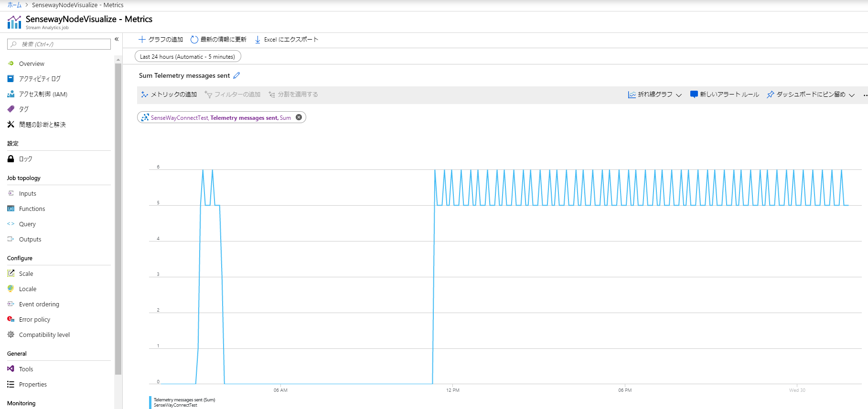
Task: Open ダッシュボードにピン留め dropdown
Action: [x=811, y=94]
